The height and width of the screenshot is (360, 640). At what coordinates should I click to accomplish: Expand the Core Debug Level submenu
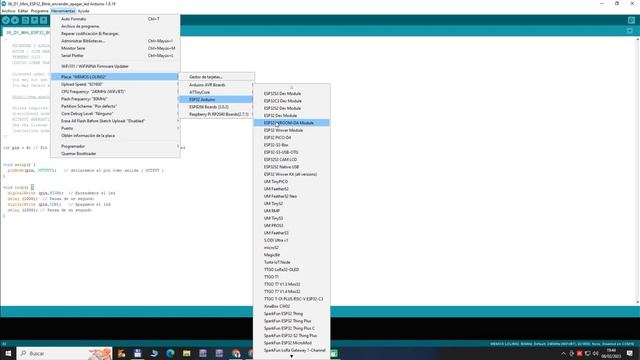(x=115, y=113)
